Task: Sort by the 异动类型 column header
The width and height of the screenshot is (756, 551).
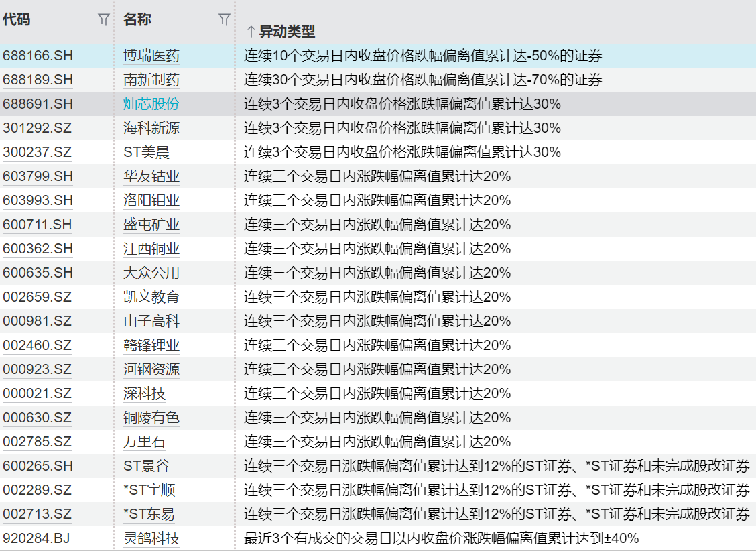Action: click(280, 32)
